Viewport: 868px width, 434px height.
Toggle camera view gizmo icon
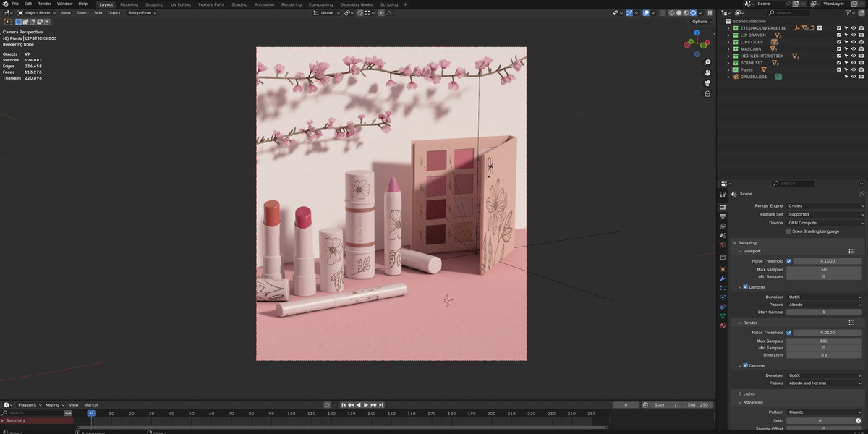tap(707, 83)
